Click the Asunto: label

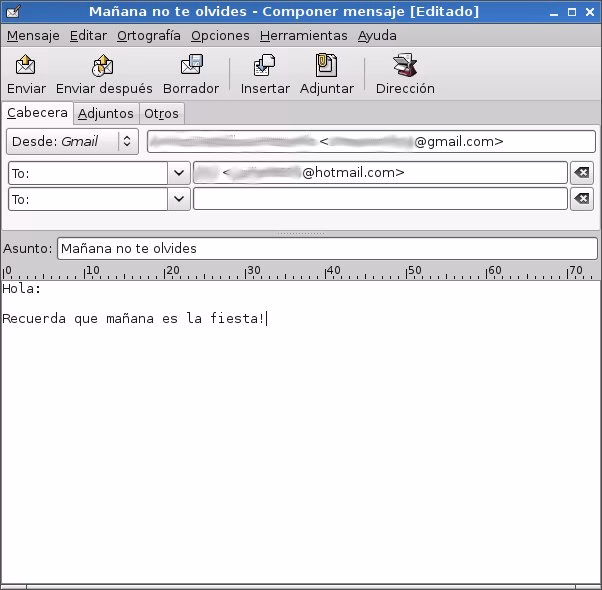tap(28, 249)
